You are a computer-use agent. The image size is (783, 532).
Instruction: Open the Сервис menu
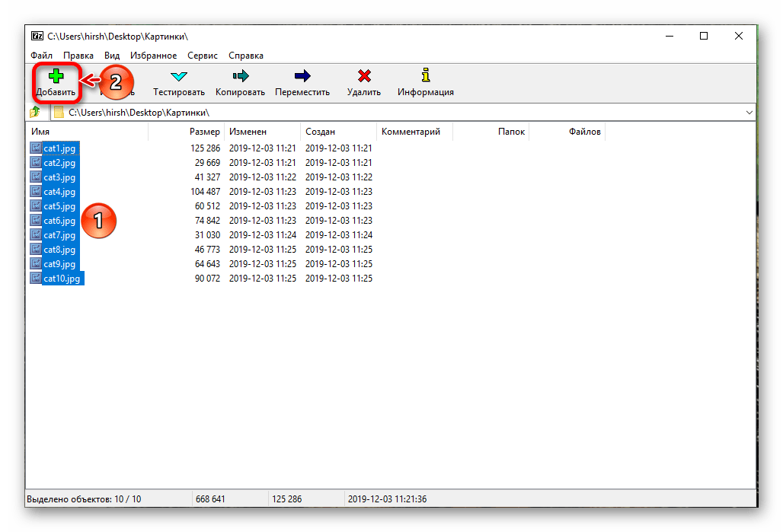coord(202,56)
